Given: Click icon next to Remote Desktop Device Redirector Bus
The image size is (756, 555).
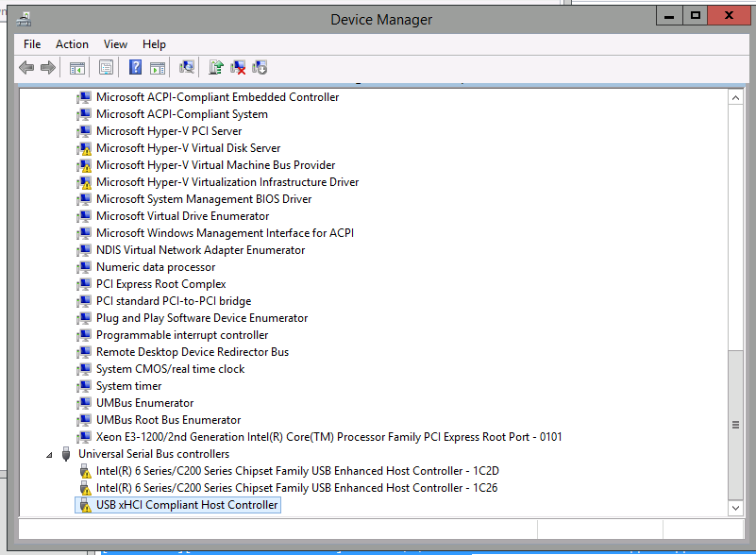Looking at the screenshot, I should [84, 352].
